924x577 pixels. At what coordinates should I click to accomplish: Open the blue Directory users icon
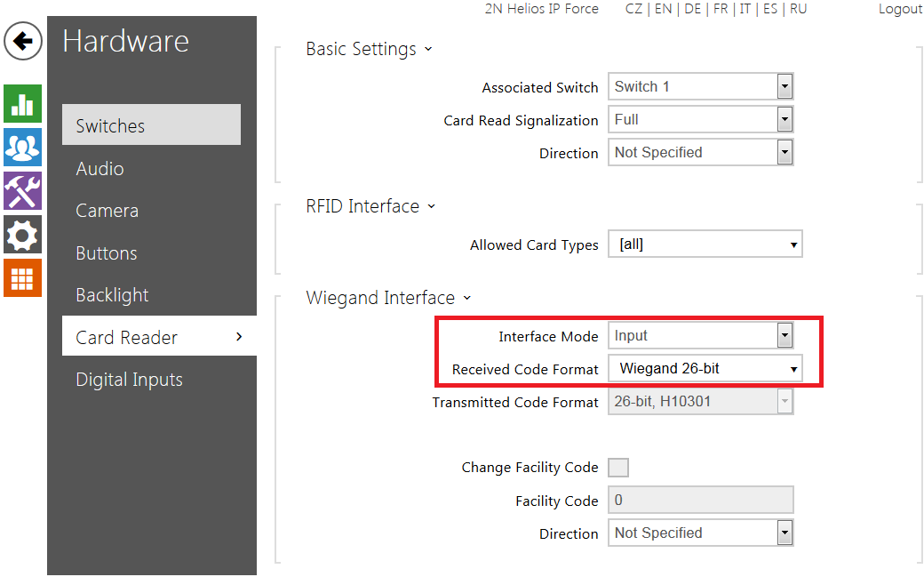tap(23, 148)
